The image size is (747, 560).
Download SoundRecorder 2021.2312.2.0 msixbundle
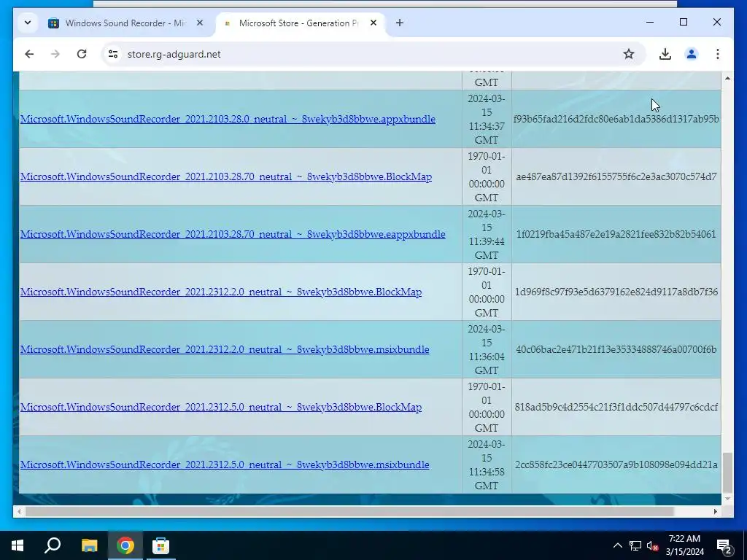(225, 349)
